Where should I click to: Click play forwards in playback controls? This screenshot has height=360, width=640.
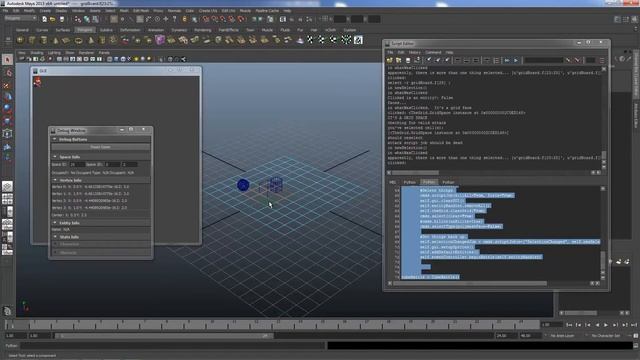click(606, 325)
